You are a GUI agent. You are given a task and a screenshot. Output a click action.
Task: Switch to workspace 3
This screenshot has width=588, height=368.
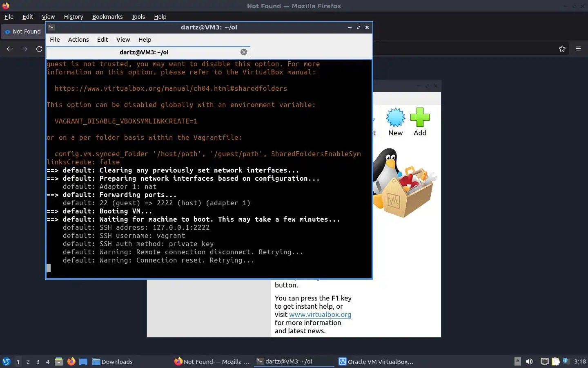(38, 361)
